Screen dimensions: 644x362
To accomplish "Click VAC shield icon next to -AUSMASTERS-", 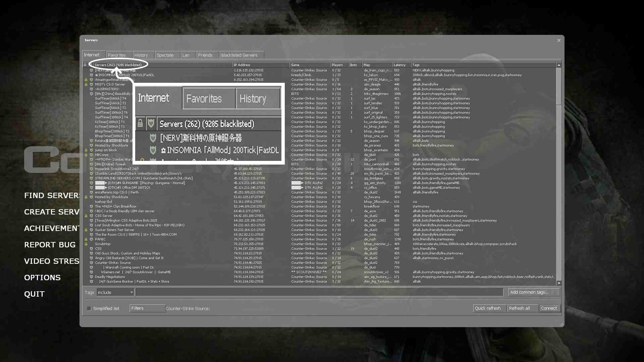I will pyautogui.click(x=91, y=89).
